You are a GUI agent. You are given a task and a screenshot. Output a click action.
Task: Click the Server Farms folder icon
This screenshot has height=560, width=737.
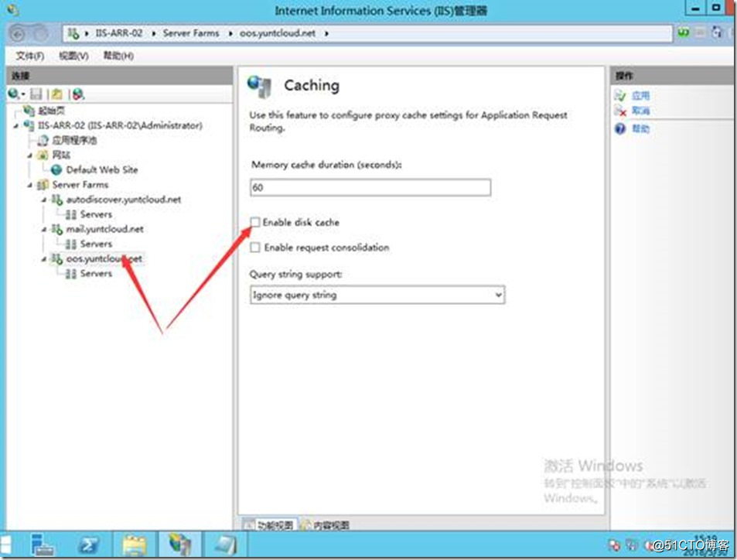tap(43, 184)
